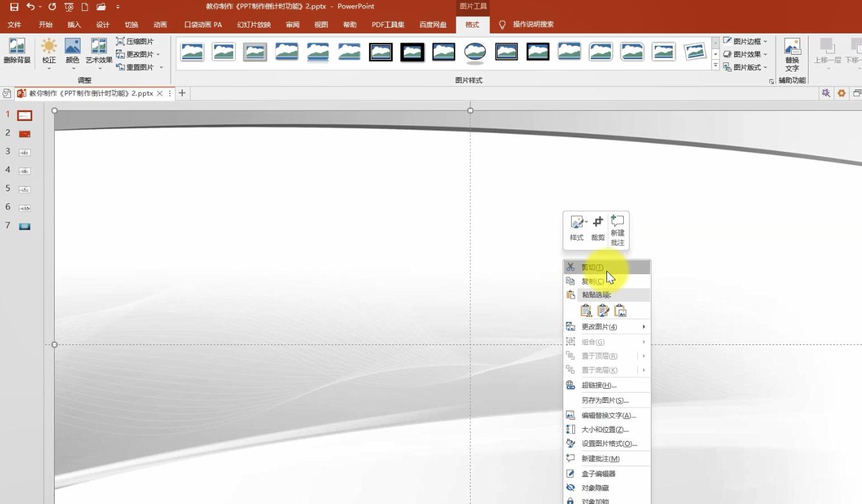Click the Save icon in quick access toolbar
The image size is (862, 504).
14,7
